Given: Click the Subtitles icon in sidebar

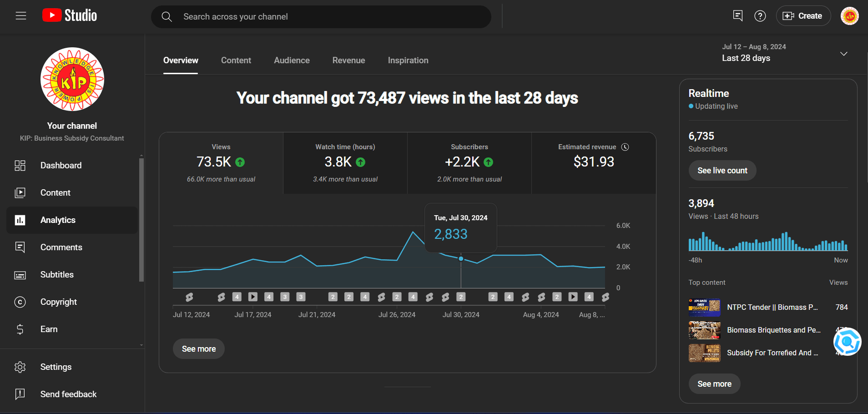Looking at the screenshot, I should (x=20, y=275).
